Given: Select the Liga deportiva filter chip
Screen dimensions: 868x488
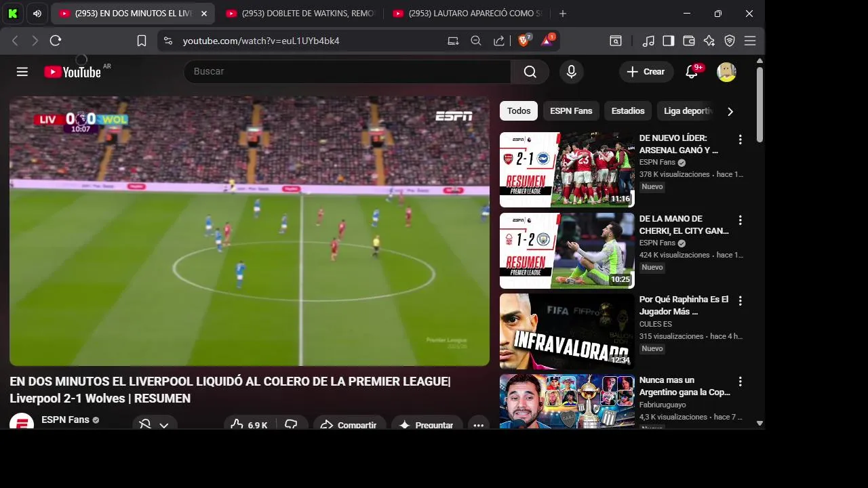Looking at the screenshot, I should click(x=688, y=111).
